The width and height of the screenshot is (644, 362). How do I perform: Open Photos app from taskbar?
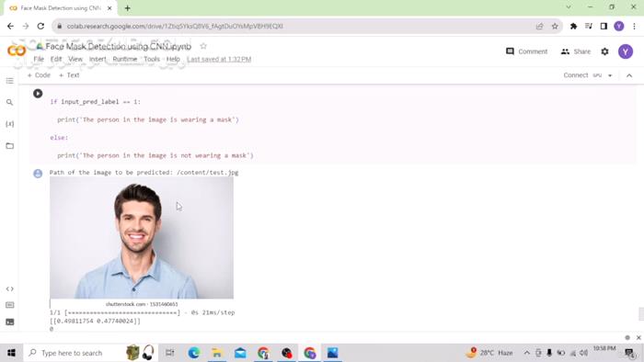point(333,353)
